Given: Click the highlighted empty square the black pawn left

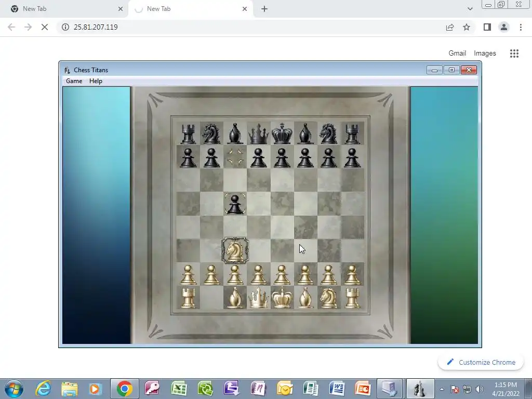Looking at the screenshot, I should pyautogui.click(x=235, y=157).
